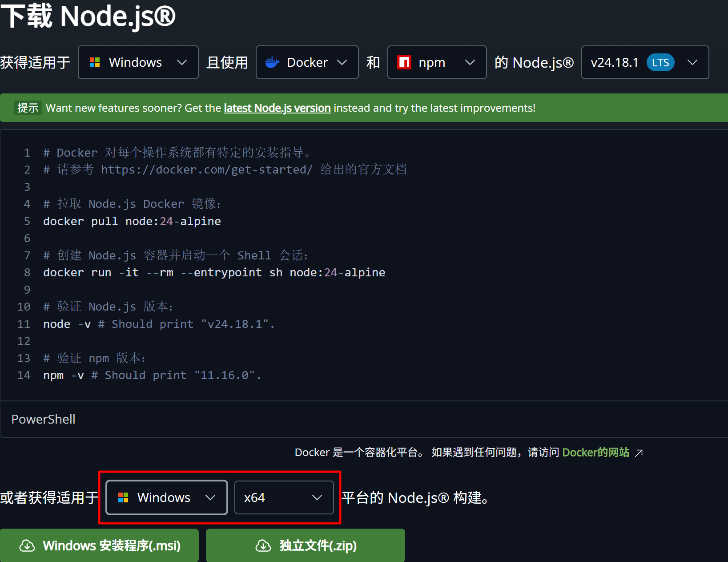Click the Windows logo beside the x64 selector
Viewport: 728px width, 562px height.
click(123, 497)
